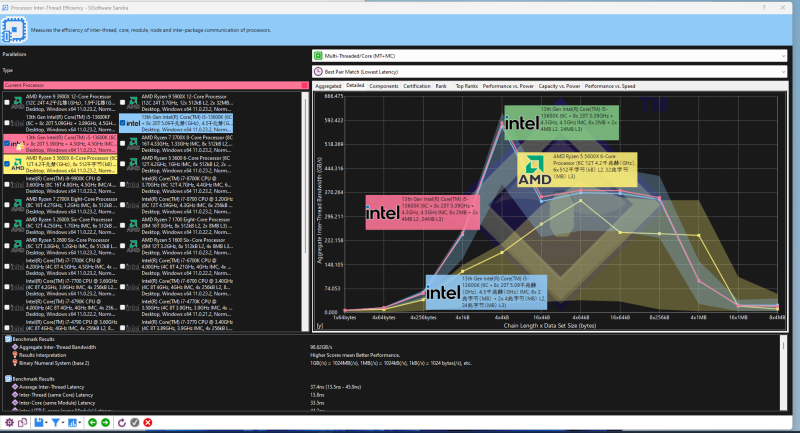Click the purple refresh icon
Viewport: 800px width, 433px height.
tap(121, 422)
